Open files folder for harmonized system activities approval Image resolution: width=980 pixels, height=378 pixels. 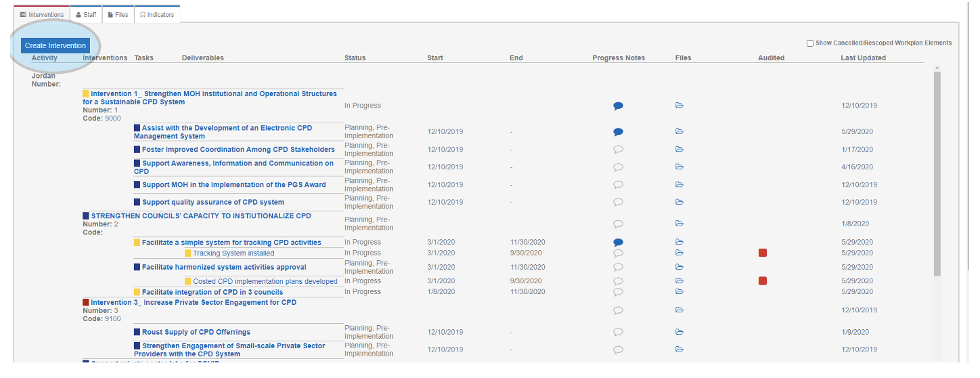coord(680,267)
